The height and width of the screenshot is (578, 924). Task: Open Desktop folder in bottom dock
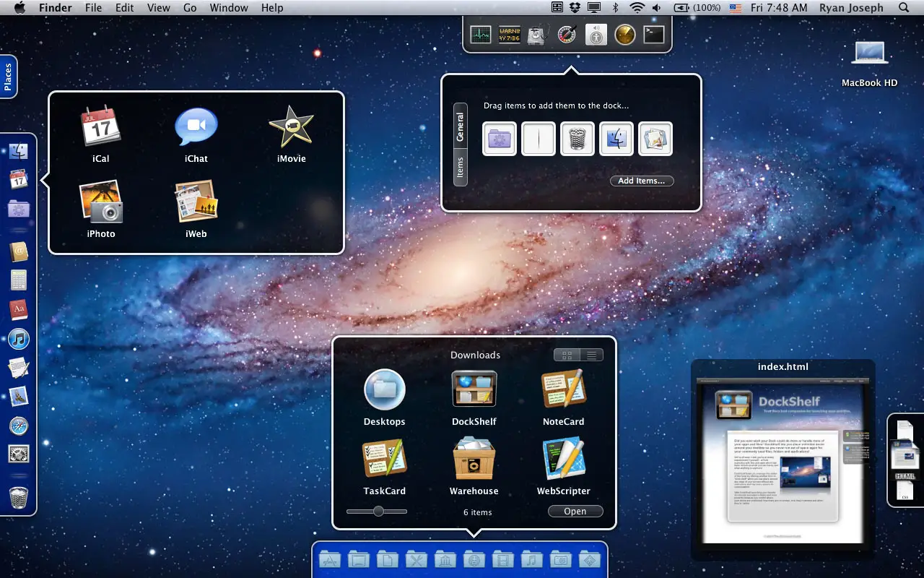pyautogui.click(x=359, y=559)
